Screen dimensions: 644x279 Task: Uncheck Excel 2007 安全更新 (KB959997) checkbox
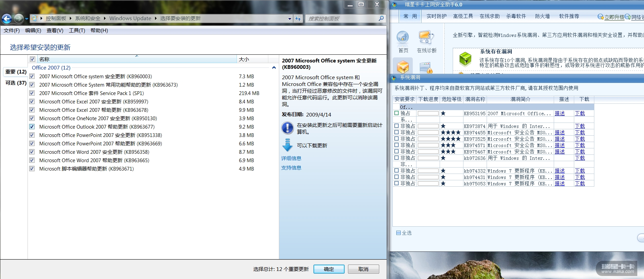[32, 101]
